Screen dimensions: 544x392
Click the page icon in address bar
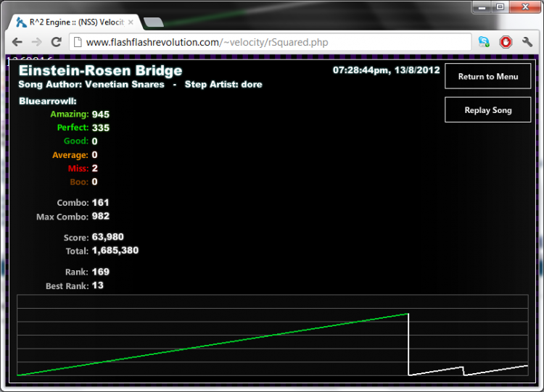click(x=78, y=42)
